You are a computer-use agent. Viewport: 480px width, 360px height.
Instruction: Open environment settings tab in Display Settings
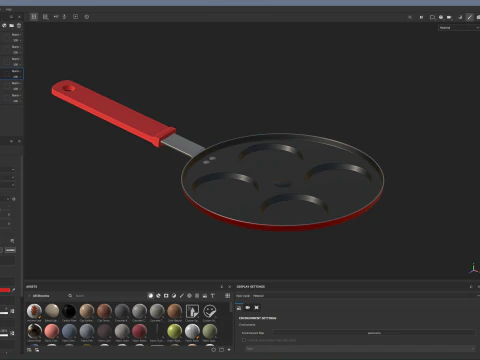pyautogui.click(x=239, y=308)
